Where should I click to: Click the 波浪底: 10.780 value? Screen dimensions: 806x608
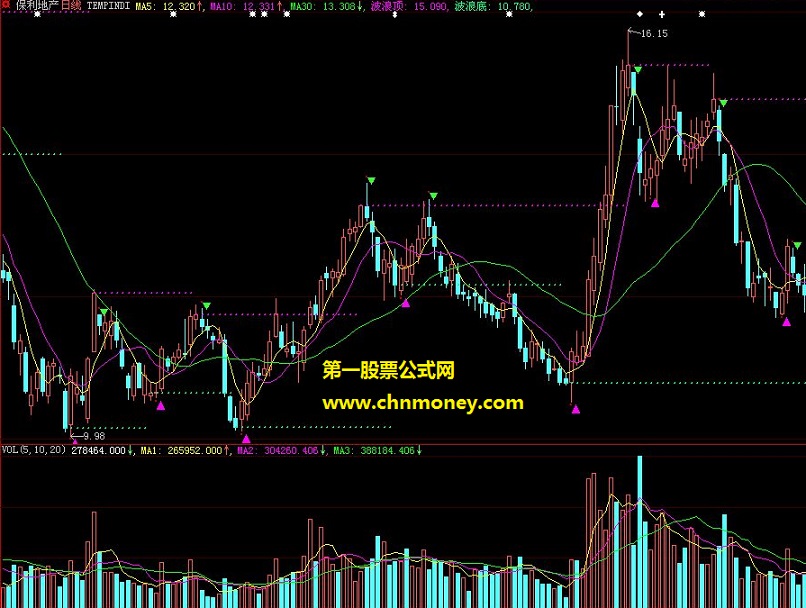(492, 6)
